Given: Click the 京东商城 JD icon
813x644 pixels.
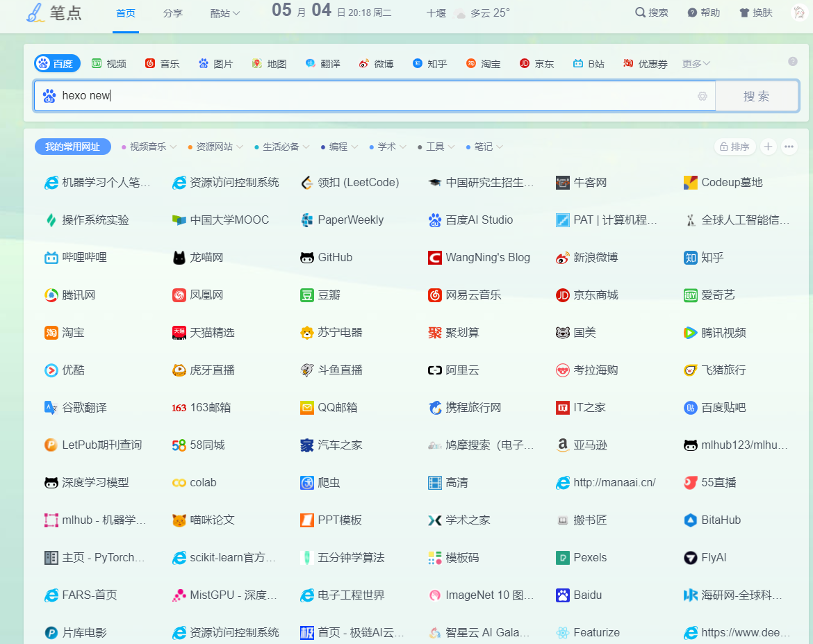Looking at the screenshot, I should (x=563, y=295).
